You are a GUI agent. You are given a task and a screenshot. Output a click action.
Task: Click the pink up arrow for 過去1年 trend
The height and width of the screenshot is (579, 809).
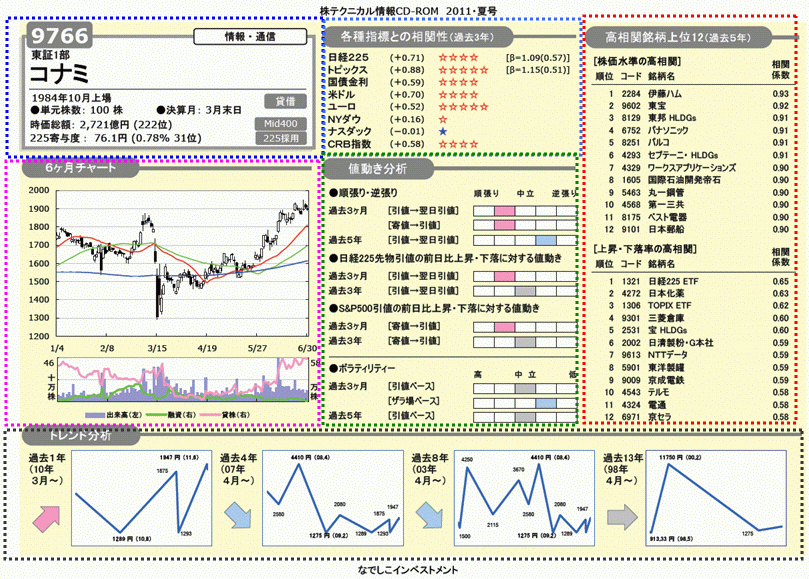click(x=47, y=519)
